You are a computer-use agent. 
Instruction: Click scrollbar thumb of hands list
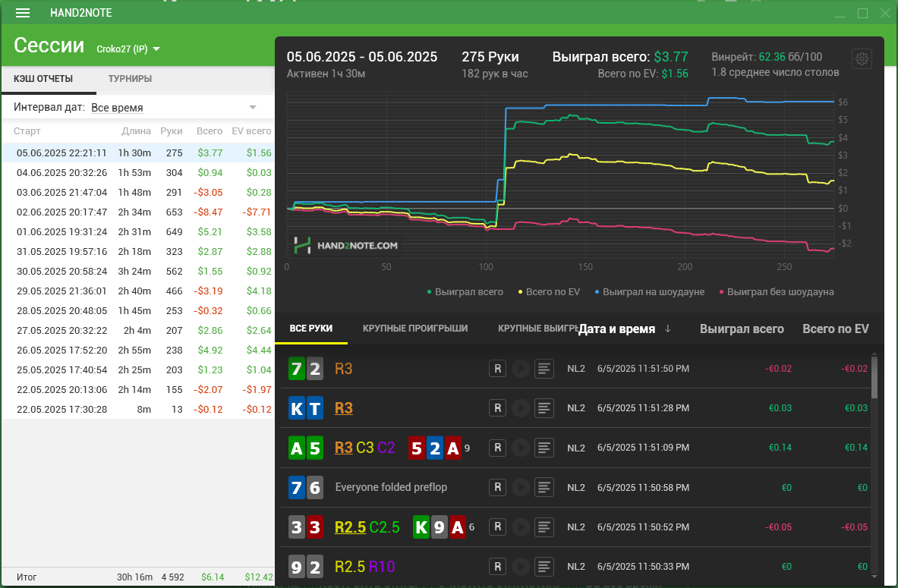pos(874,377)
